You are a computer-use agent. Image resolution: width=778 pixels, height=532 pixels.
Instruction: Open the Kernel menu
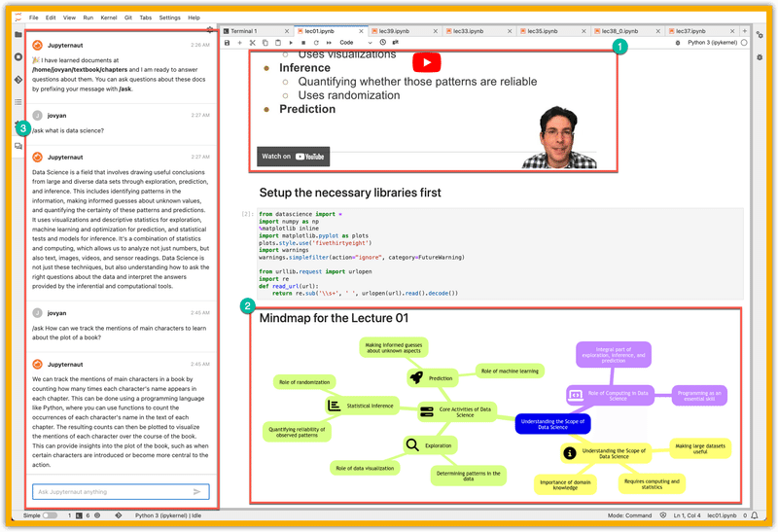point(109,18)
